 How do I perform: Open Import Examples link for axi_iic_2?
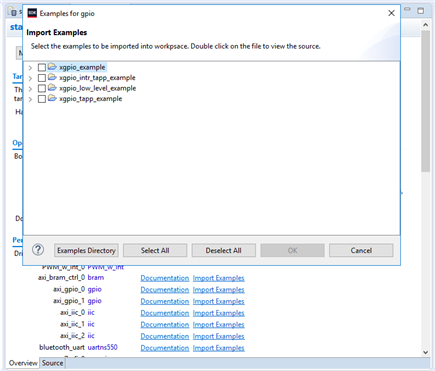[x=219, y=336]
